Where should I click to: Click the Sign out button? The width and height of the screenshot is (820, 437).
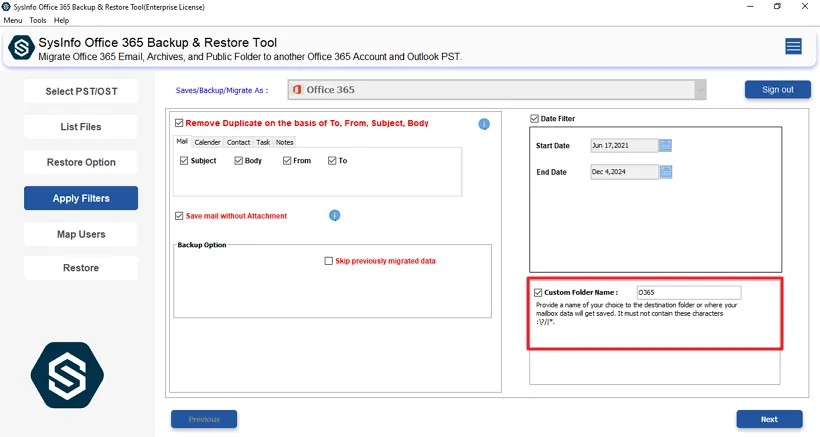pyautogui.click(x=777, y=90)
